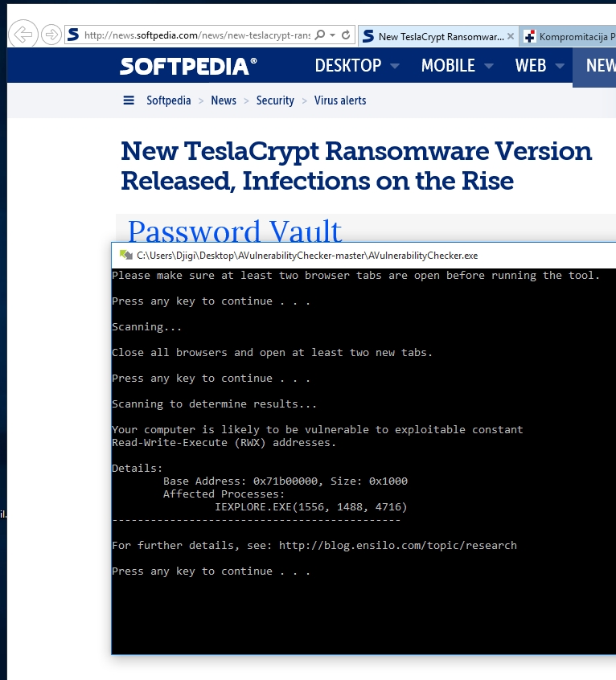Click 'Read-Write-Execute (RWX) addresses.' line
The width and height of the screenshot is (616, 680).
click(x=224, y=443)
